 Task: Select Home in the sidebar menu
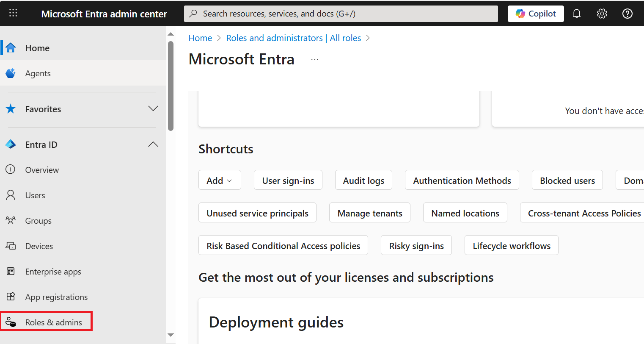coord(83,48)
